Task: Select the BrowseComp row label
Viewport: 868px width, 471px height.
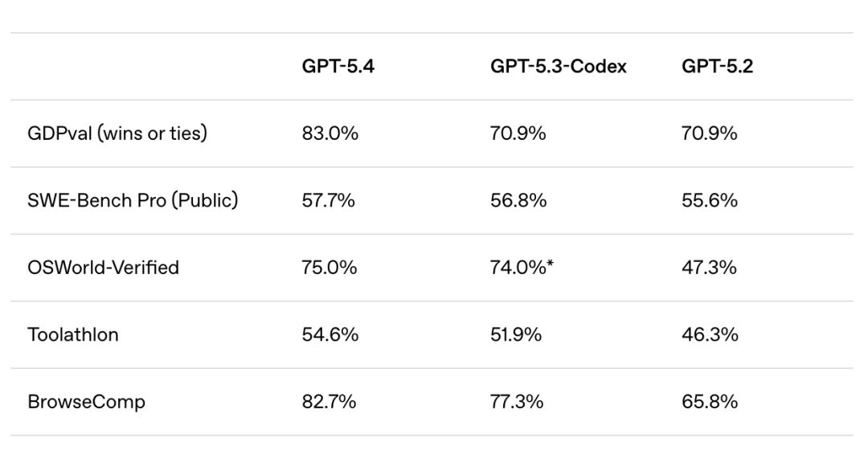Action: pos(87,401)
